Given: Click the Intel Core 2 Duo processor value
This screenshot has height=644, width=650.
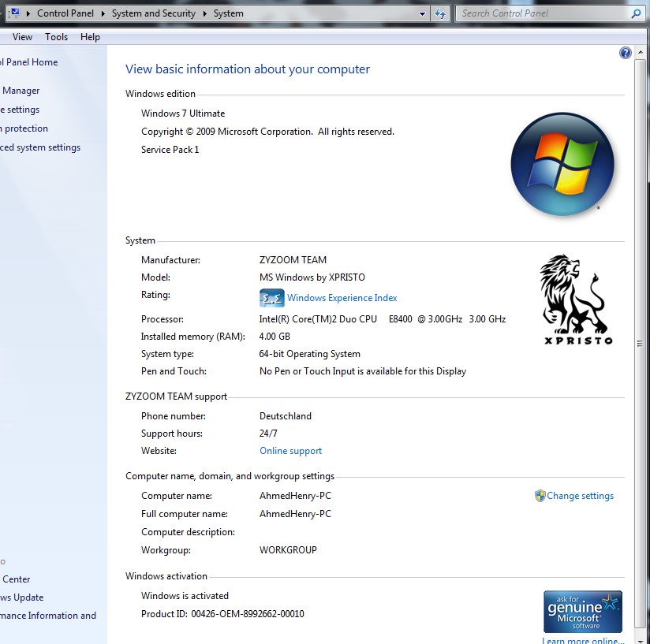Looking at the screenshot, I should tap(383, 319).
